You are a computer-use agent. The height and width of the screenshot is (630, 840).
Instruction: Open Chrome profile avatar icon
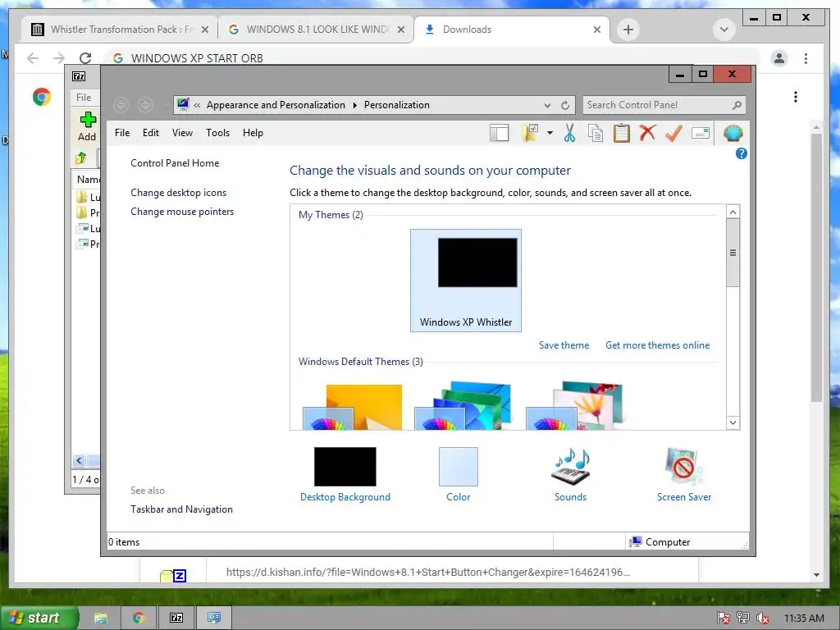[x=779, y=58]
